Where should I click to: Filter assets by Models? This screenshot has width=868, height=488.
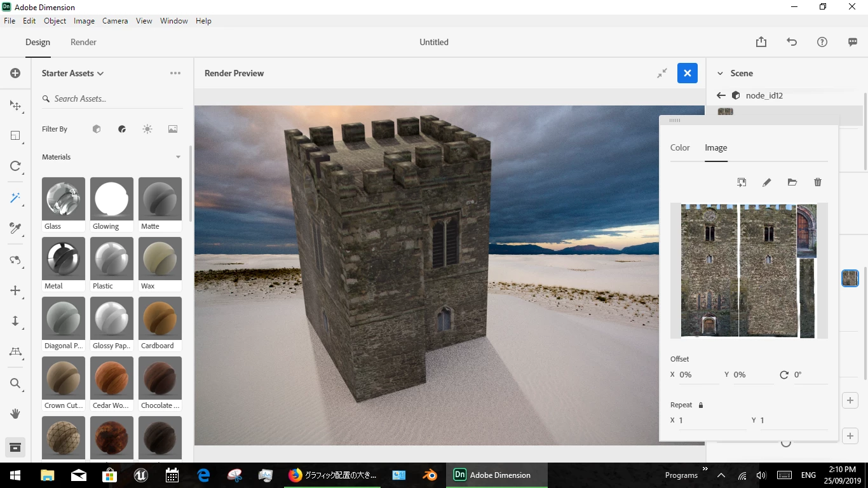point(97,129)
